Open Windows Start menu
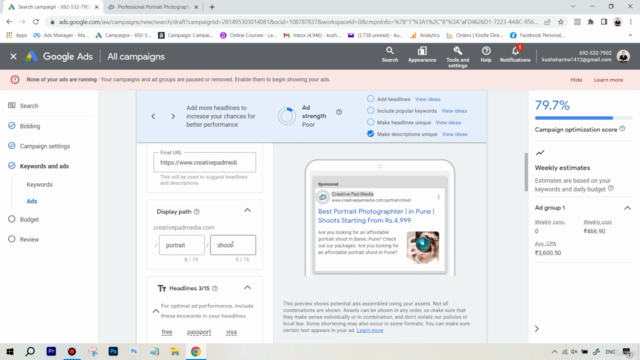 point(10,351)
